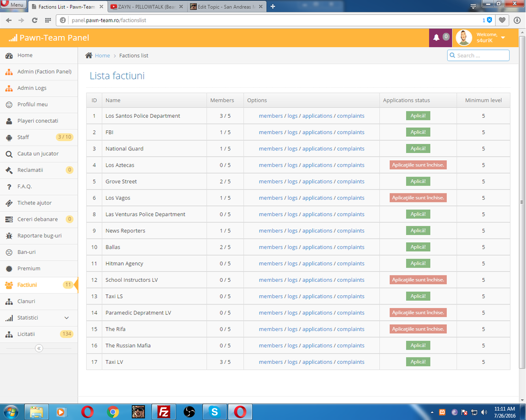Open the tab list menu icon

[x=473, y=6]
